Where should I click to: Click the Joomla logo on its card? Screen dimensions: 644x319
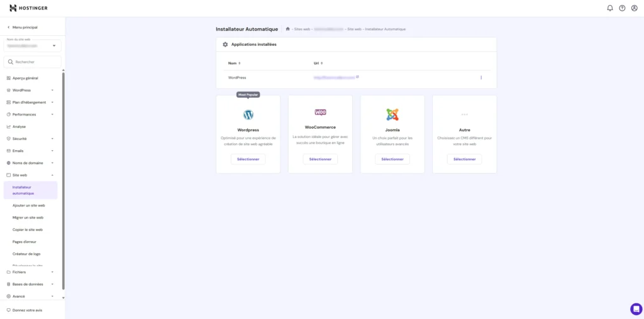coord(392,114)
